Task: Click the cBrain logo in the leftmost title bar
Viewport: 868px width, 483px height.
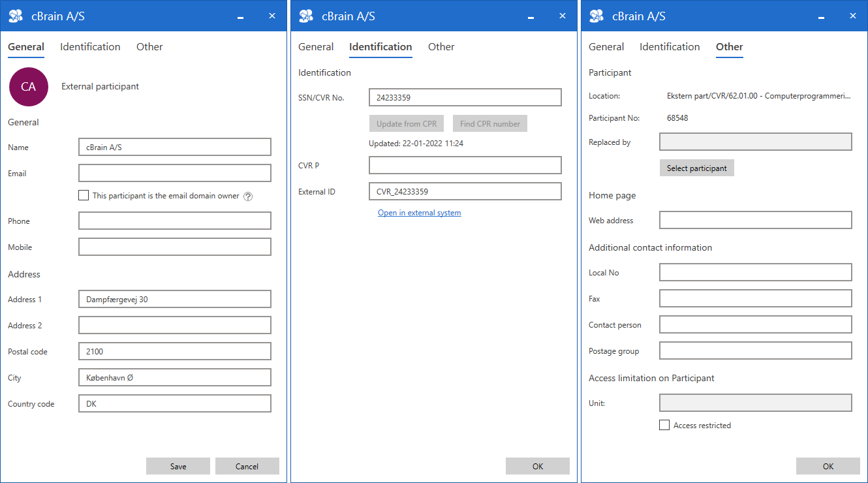Action: pos(15,16)
